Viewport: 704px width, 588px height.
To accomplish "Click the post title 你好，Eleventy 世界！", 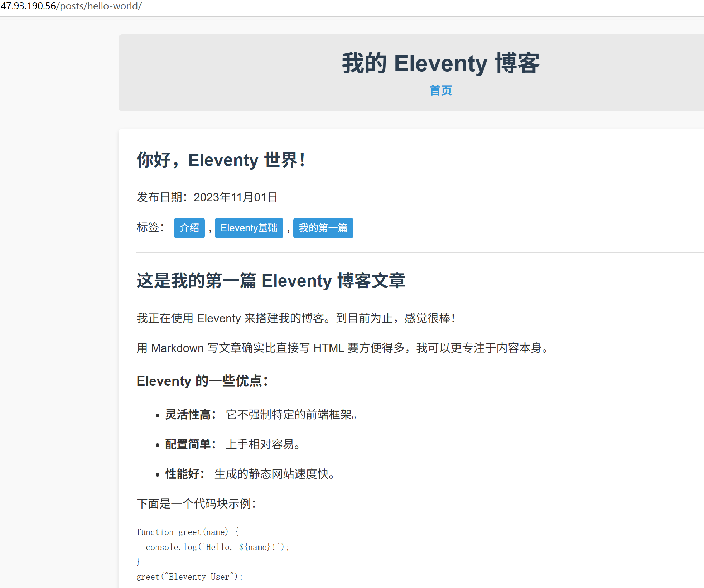I will click(x=221, y=160).
